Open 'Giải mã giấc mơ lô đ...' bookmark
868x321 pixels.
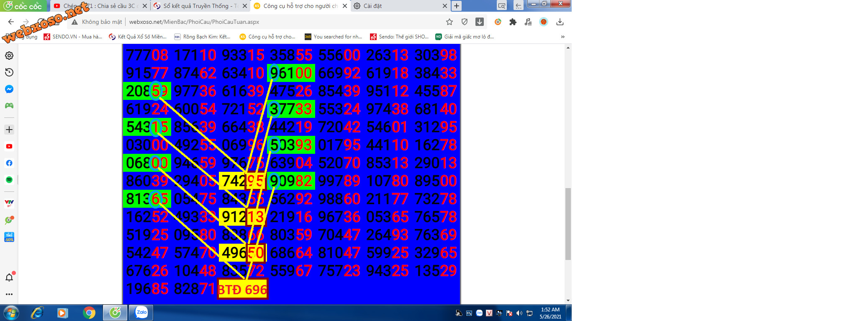click(x=465, y=37)
